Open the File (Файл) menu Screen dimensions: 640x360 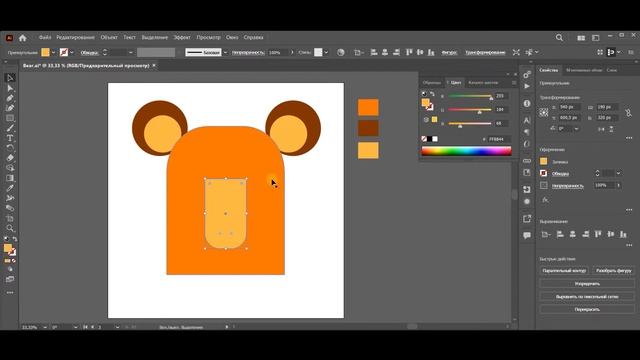point(45,38)
